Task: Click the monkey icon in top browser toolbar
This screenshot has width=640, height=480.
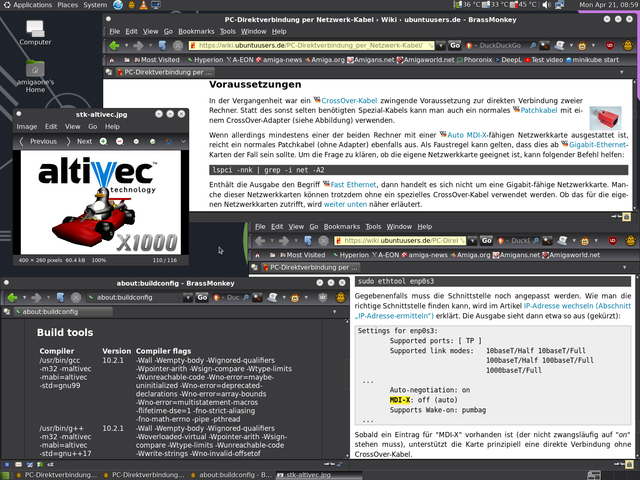Action: 582,45
